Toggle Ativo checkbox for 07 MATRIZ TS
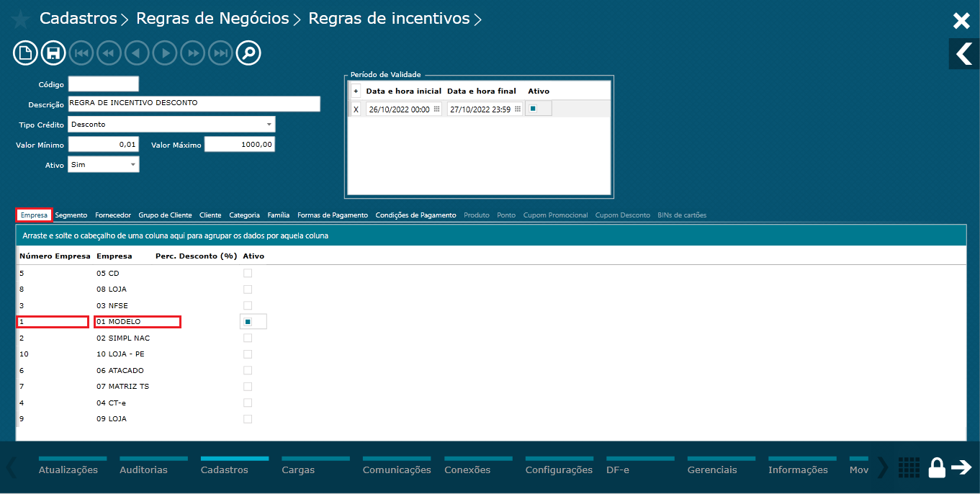This screenshot has width=980, height=494. point(248,387)
